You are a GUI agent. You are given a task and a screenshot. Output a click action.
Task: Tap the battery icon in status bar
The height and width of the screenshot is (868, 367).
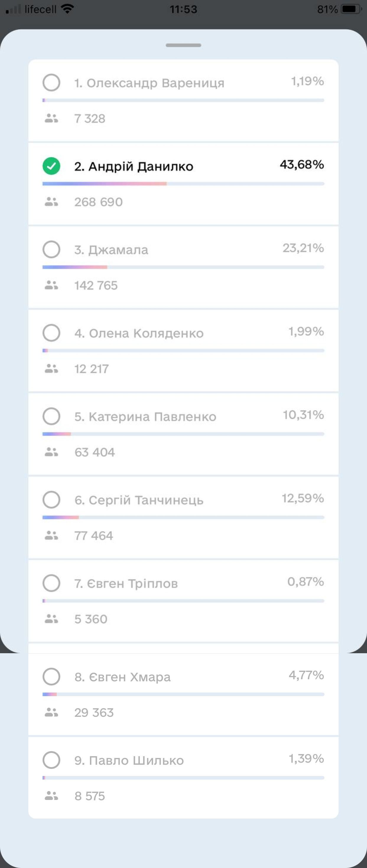tap(351, 9)
